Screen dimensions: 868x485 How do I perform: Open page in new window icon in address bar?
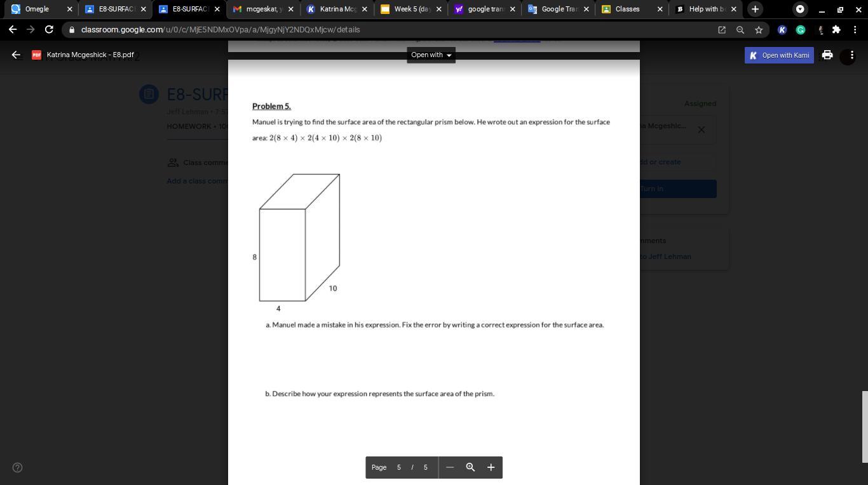pyautogui.click(x=722, y=30)
